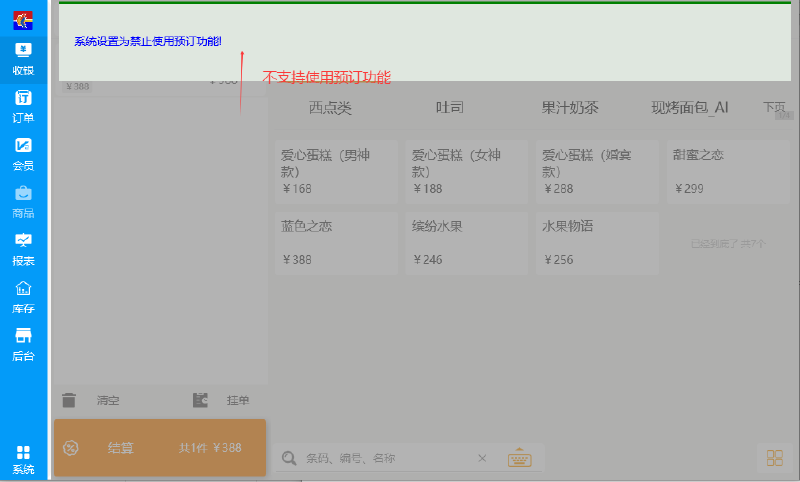
Task: Click the cart item price ¥388
Action: click(x=78, y=87)
